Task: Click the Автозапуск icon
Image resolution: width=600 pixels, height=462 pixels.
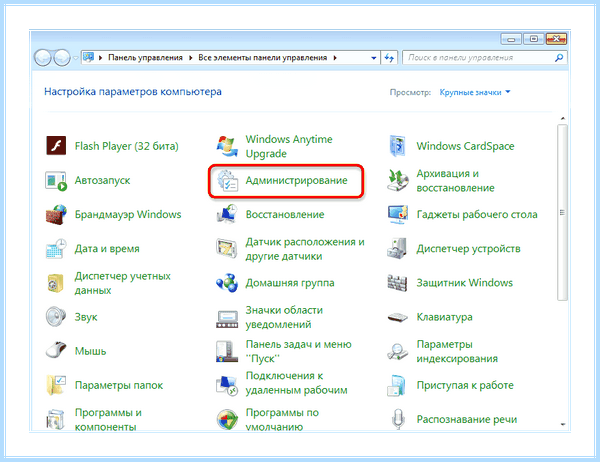Action: [x=56, y=180]
